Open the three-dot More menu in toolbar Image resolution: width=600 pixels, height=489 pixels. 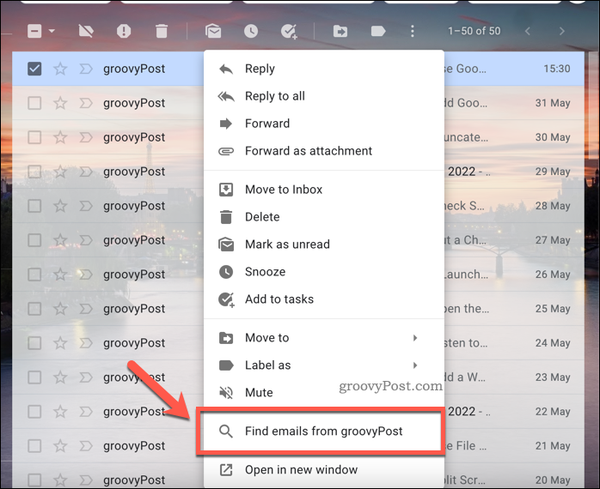pyautogui.click(x=412, y=31)
